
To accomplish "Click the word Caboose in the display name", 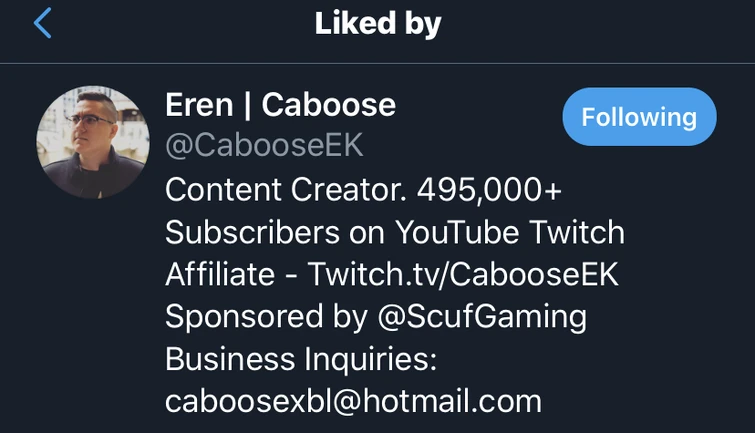I will tap(328, 105).
